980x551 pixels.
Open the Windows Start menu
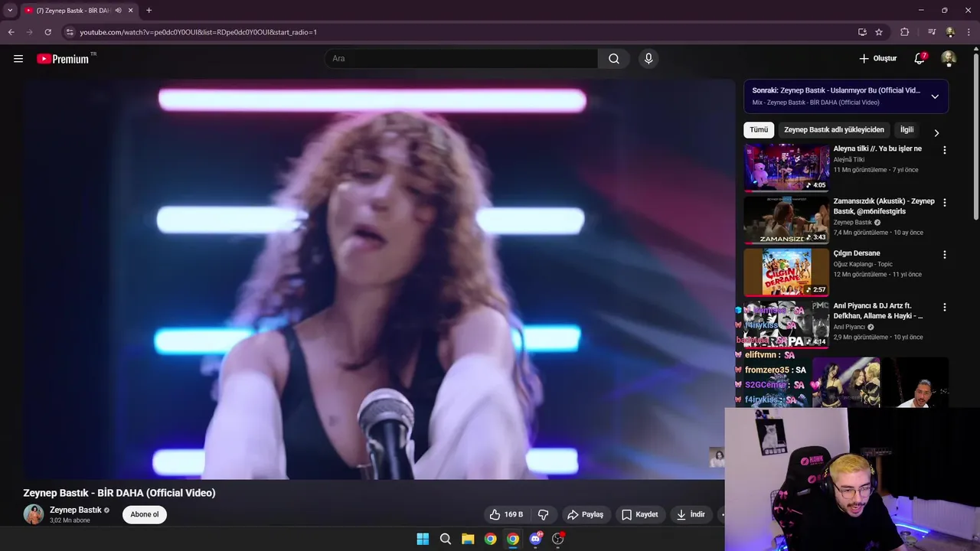pos(423,539)
